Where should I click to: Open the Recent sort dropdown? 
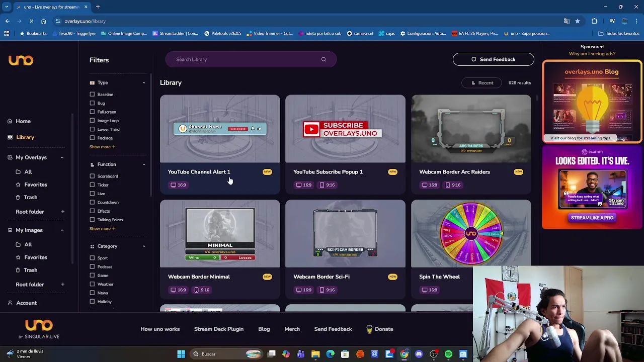tap(481, 83)
